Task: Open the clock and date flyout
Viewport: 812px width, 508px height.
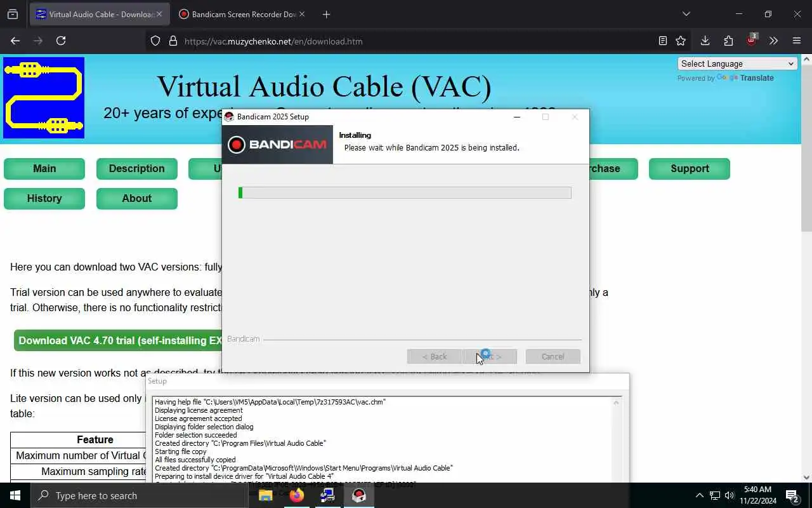Action: (x=757, y=495)
